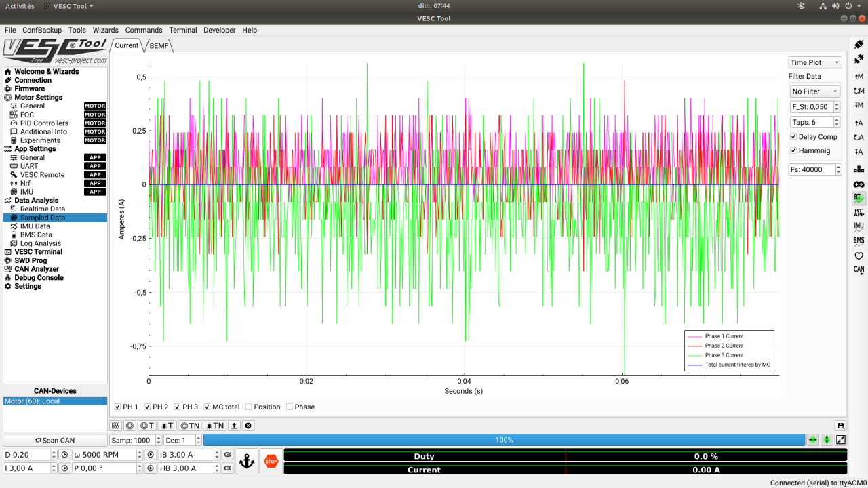Screen dimensions: 868x488
Task: Open the IMU page from right sidebar
Action: 859,226
